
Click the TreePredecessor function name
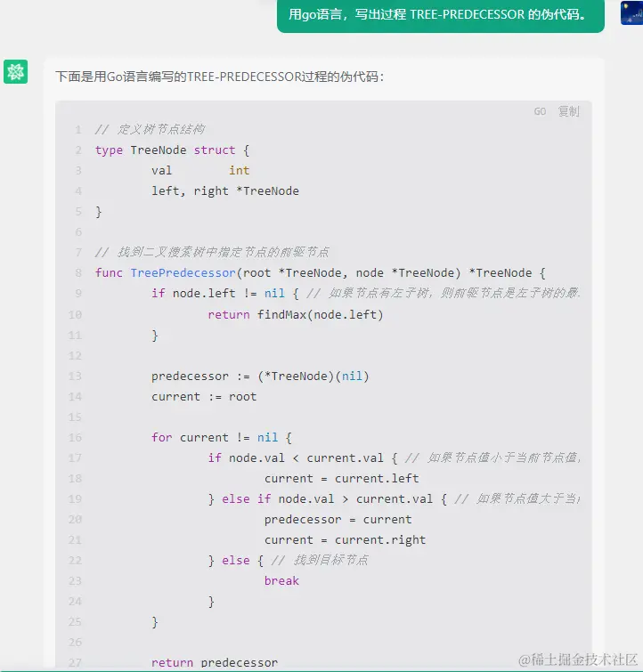click(183, 273)
